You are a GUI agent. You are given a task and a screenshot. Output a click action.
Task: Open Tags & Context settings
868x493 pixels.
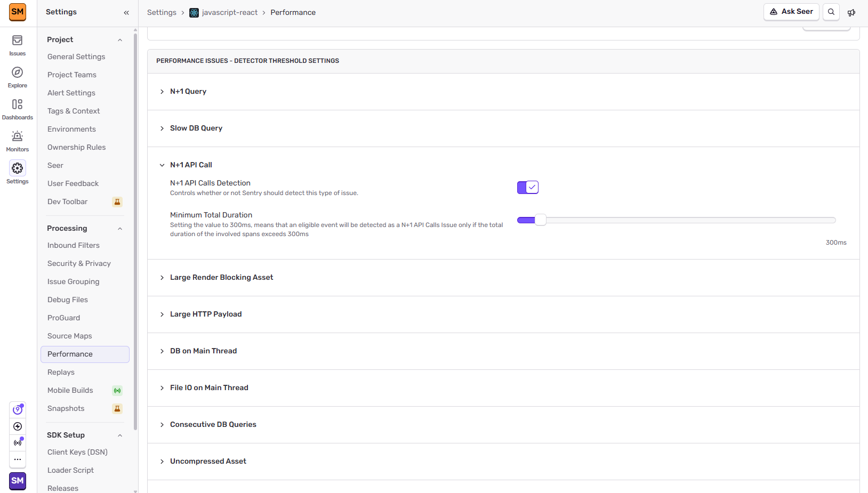pos(85,111)
